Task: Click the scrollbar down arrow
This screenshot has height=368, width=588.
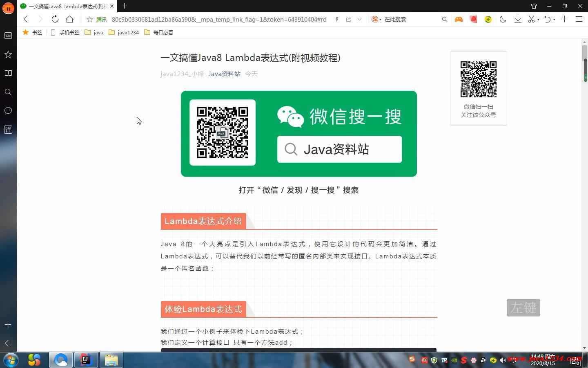Action: tap(585, 348)
